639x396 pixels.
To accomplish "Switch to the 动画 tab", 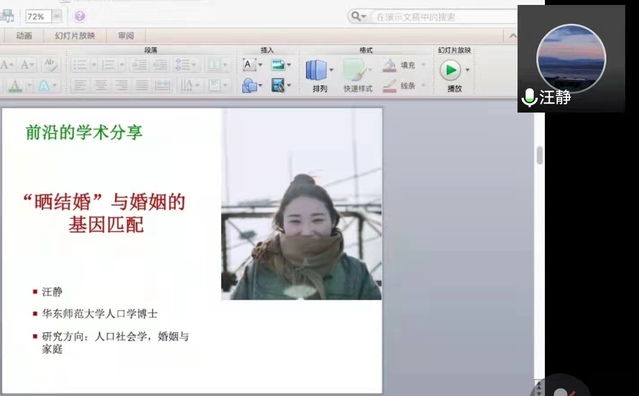I will pos(24,36).
